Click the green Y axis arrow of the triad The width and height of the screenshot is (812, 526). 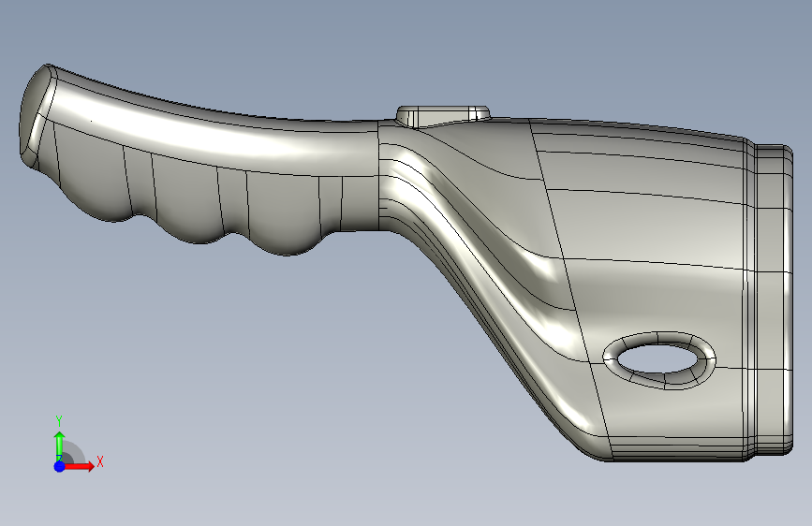click(60, 446)
